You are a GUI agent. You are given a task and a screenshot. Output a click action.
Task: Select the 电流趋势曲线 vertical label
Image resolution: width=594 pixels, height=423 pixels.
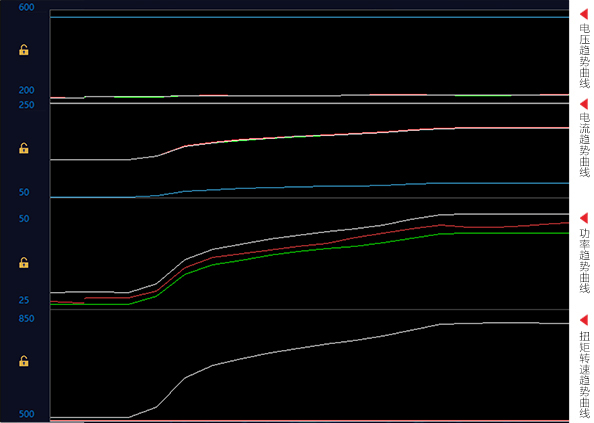pos(585,145)
